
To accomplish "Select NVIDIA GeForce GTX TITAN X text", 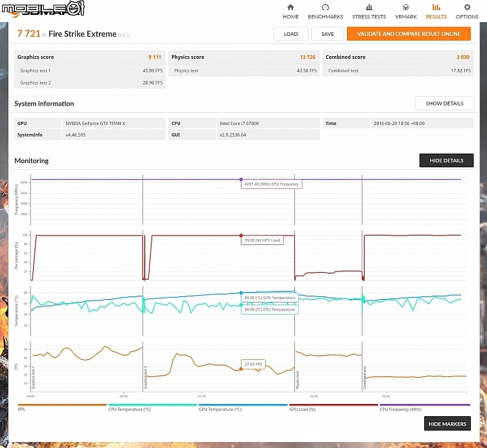I will [95, 123].
